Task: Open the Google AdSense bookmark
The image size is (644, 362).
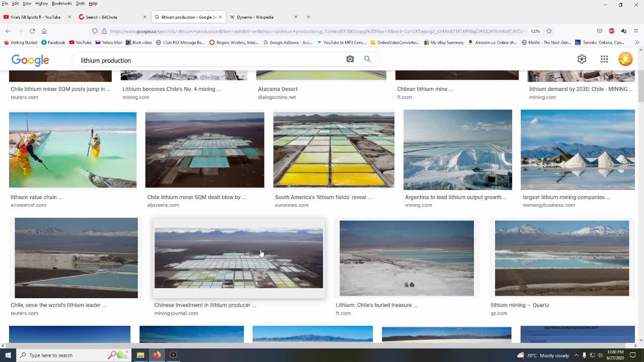Action: coord(288,42)
